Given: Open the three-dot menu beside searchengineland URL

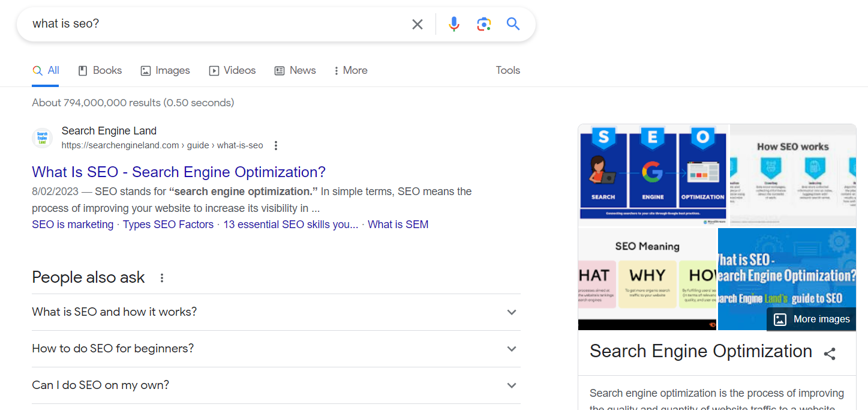Looking at the screenshot, I should [x=276, y=145].
